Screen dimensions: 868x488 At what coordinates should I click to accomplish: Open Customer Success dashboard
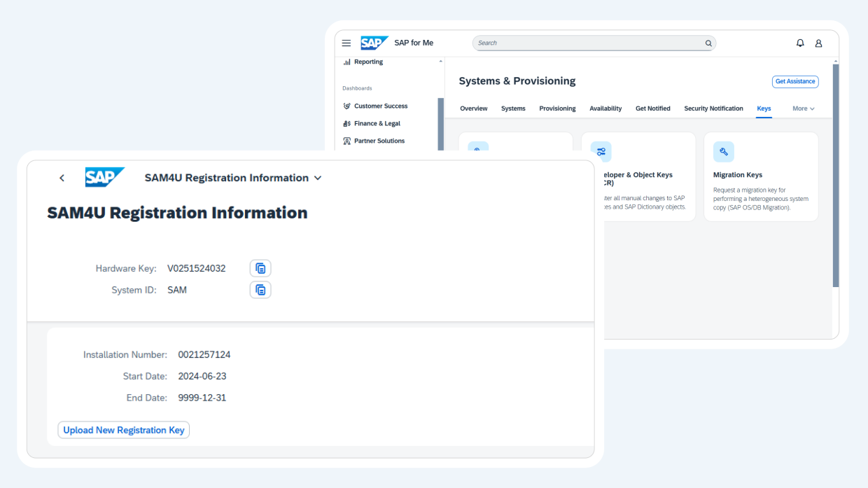[x=381, y=106]
